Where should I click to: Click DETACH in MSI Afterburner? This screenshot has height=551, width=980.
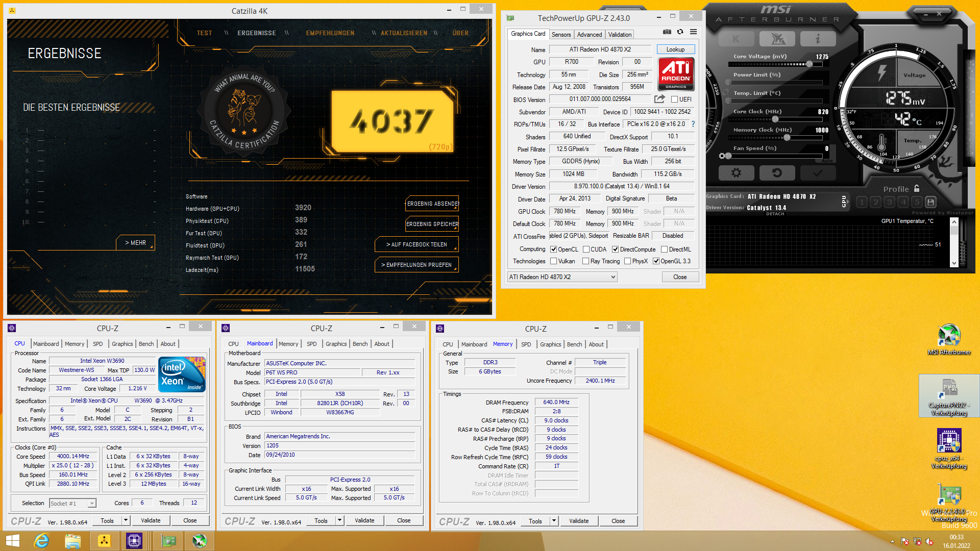tap(775, 214)
